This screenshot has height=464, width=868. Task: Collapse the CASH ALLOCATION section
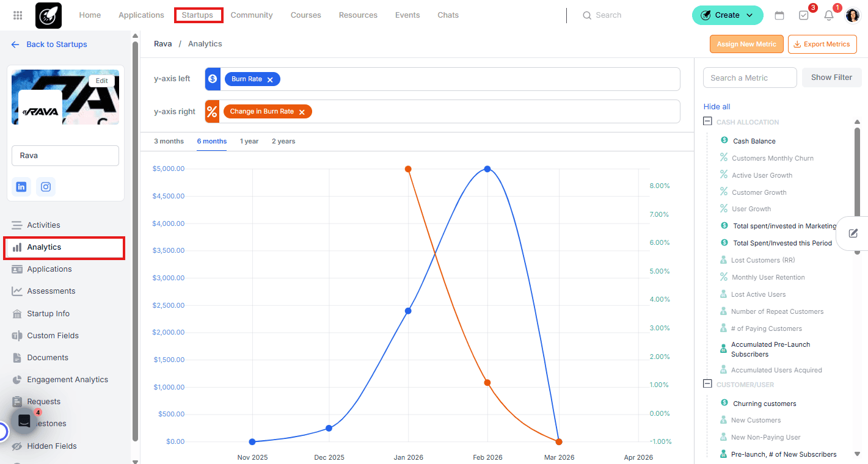tap(707, 121)
